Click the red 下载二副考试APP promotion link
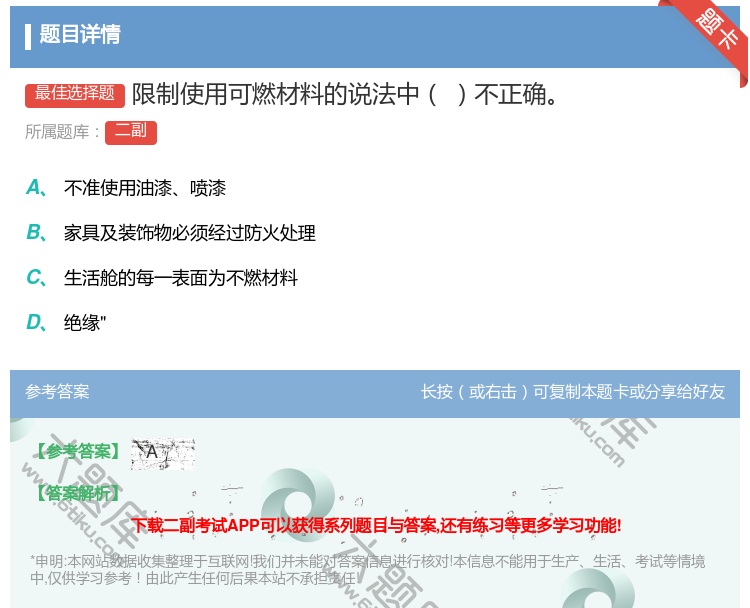750x608 pixels. (x=376, y=526)
